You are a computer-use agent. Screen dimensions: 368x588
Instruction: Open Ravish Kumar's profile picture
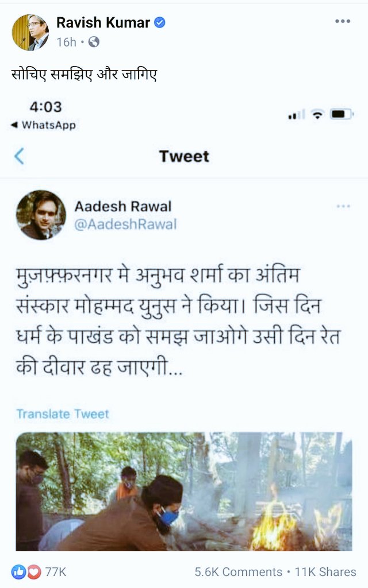point(30,32)
